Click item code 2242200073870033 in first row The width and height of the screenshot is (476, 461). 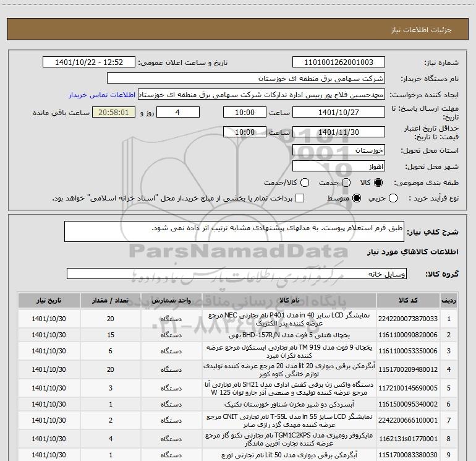point(416,318)
